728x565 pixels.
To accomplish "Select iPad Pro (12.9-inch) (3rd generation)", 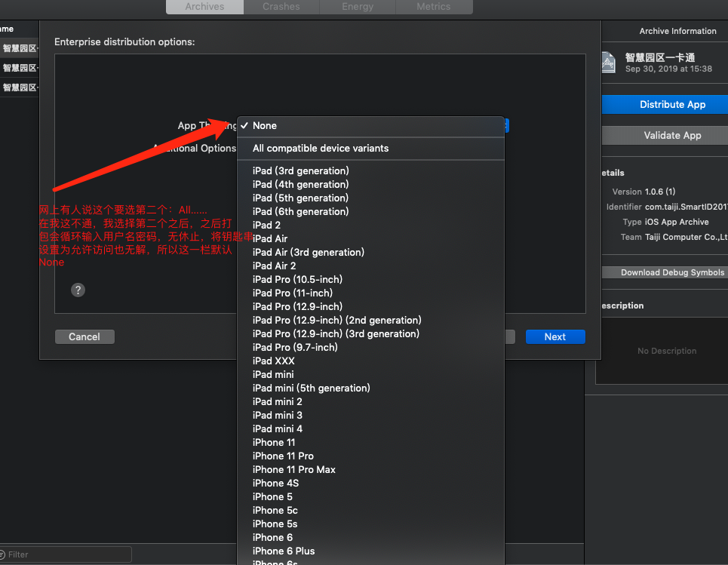I will (370, 334).
